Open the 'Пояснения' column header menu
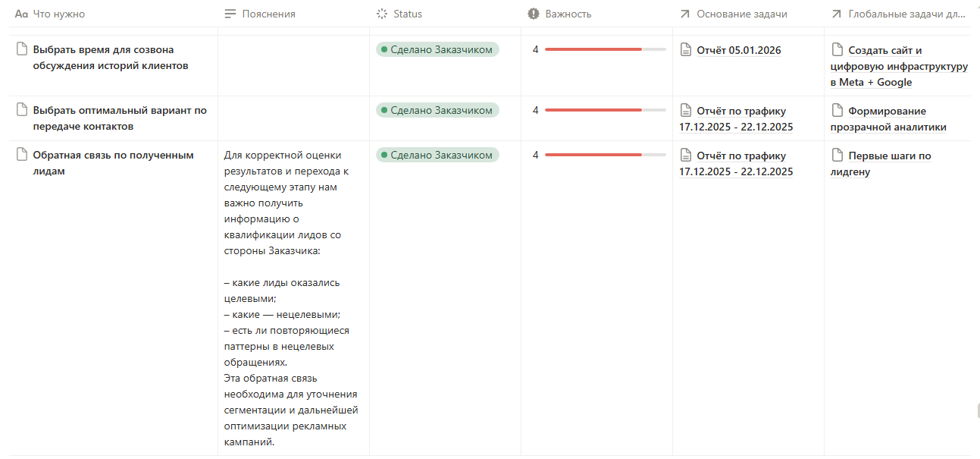The height and width of the screenshot is (459, 980). 293,14
